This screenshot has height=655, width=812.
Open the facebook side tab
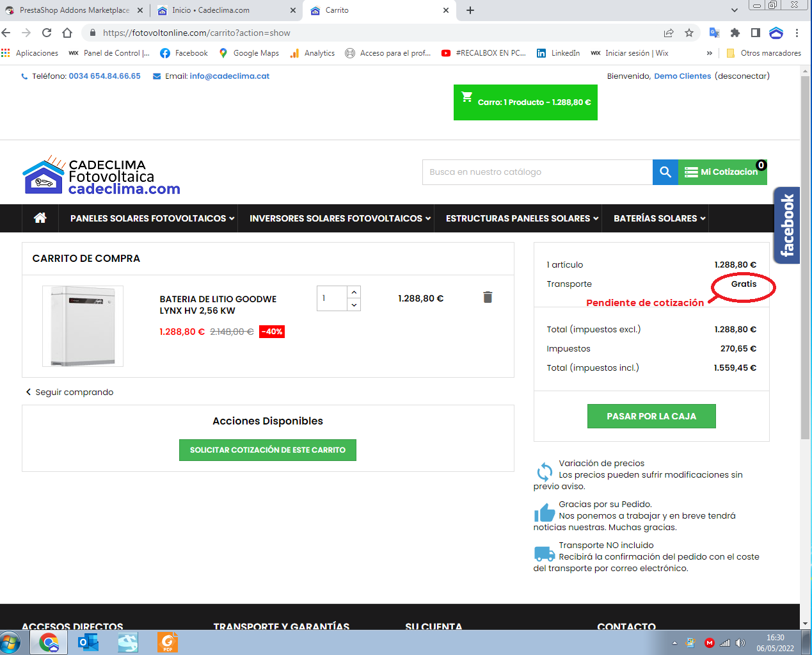(787, 225)
